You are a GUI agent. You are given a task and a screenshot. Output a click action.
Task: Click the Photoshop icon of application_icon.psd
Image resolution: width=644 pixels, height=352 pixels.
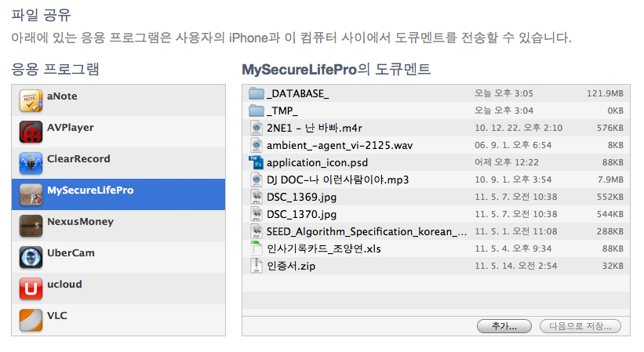point(257,162)
